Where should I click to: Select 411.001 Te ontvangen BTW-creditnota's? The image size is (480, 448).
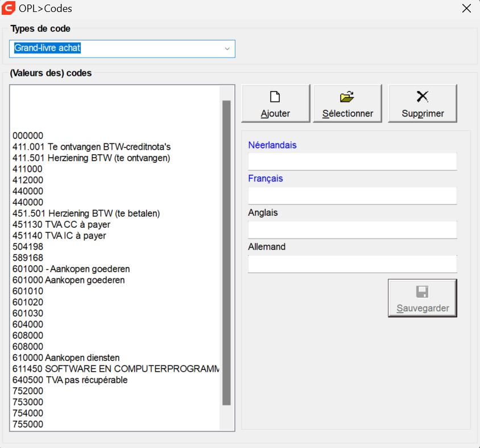click(115, 147)
